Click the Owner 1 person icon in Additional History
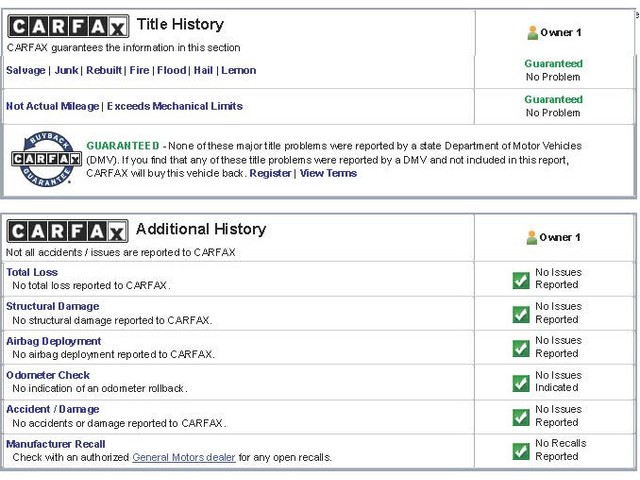Screen dimensions: 640x480 (x=533, y=238)
